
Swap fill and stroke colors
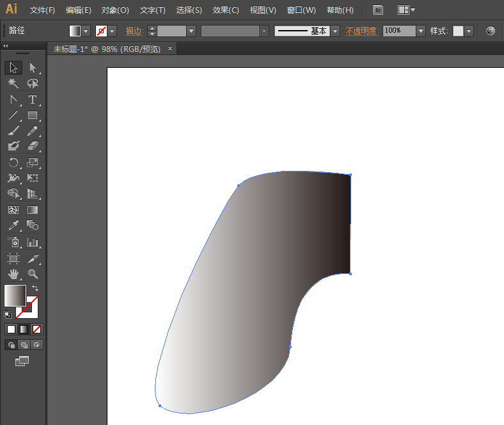click(x=35, y=289)
